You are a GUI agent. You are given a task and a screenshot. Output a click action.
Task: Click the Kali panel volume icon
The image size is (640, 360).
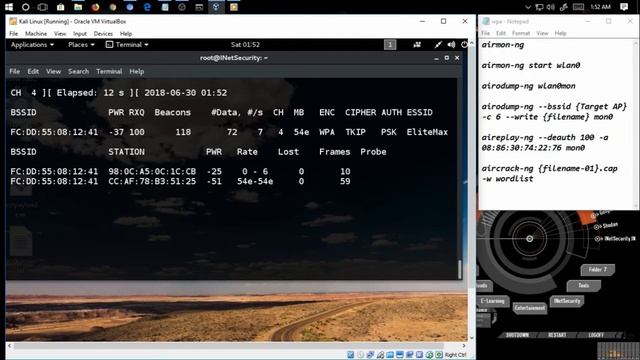click(x=451, y=44)
